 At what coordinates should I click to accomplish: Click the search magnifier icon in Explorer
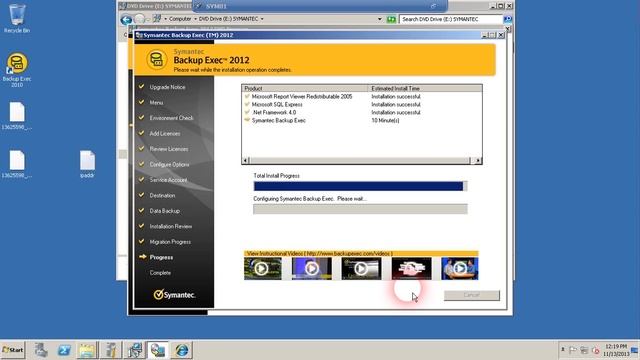point(507,19)
